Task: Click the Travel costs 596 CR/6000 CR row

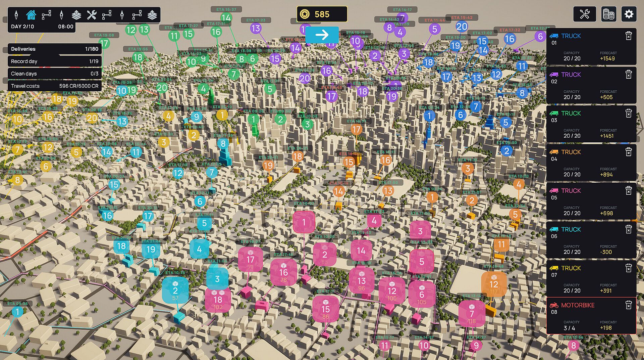Action: coord(55,86)
